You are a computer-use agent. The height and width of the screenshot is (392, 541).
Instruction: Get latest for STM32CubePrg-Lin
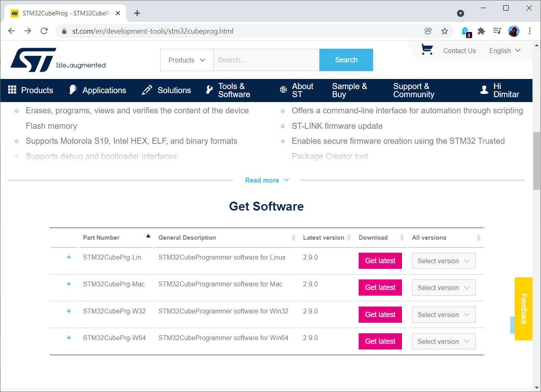pos(380,261)
